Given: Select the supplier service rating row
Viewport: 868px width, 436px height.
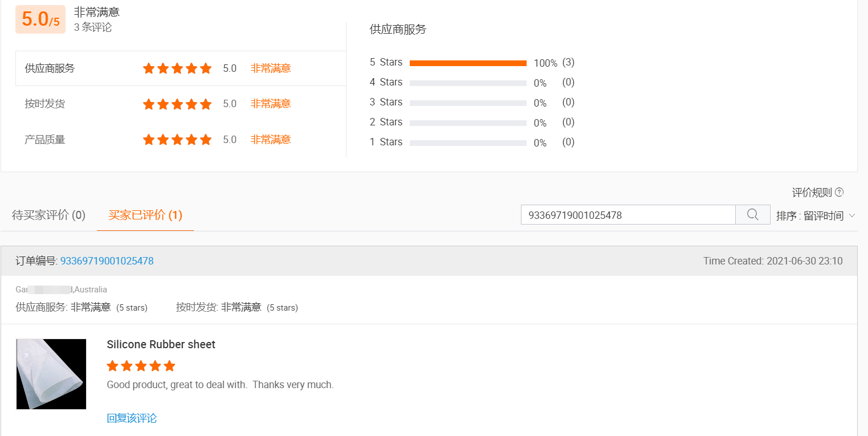Looking at the screenshot, I should 181,68.
